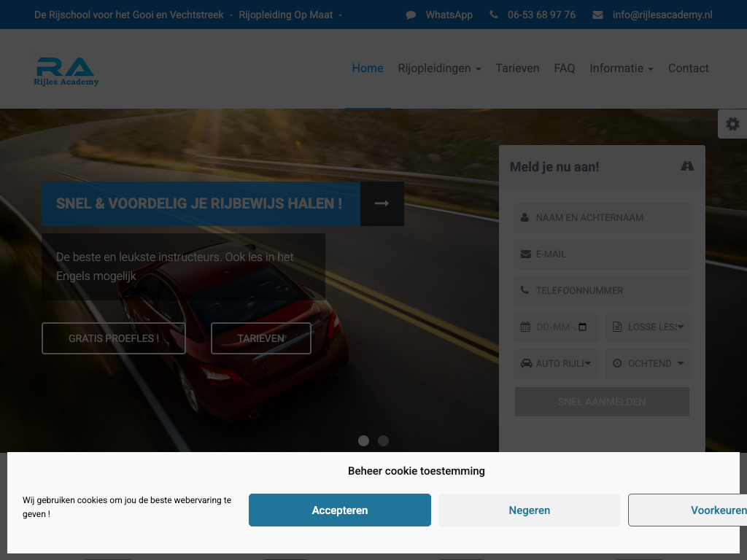Screen dimensions: 747x560
Task: Accept cookies with Accepteren
Action: coord(340,510)
